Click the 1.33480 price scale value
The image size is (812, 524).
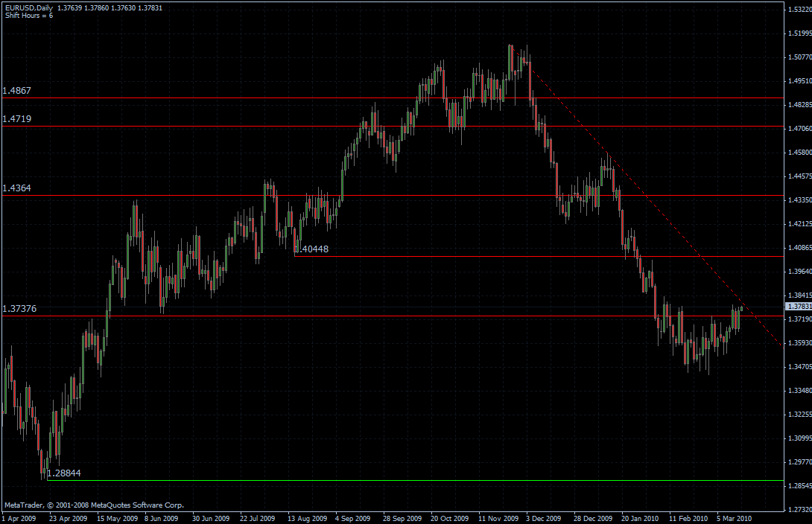(800, 391)
